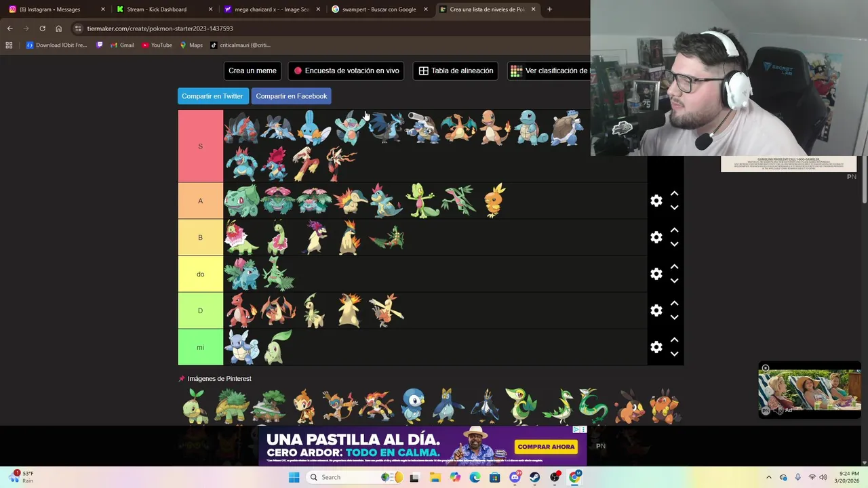This screenshot has height=488, width=868.
Task: Share via 'Compartir en Facebook' button
Action: 292,96
